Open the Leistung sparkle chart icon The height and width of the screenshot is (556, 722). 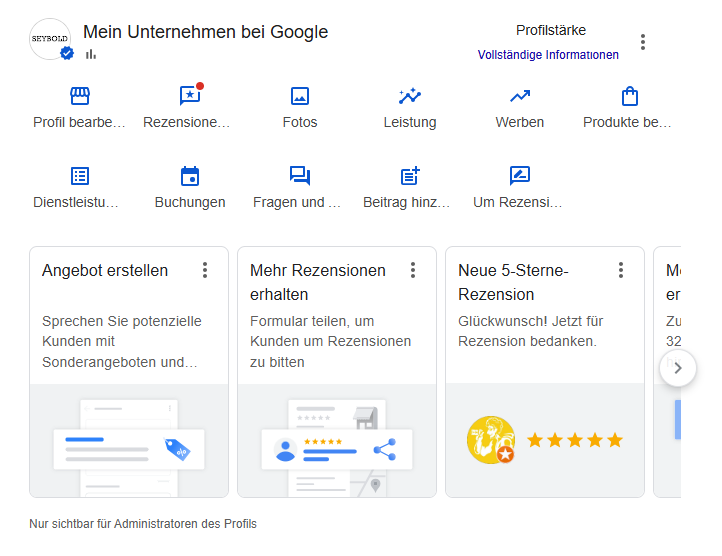410,96
